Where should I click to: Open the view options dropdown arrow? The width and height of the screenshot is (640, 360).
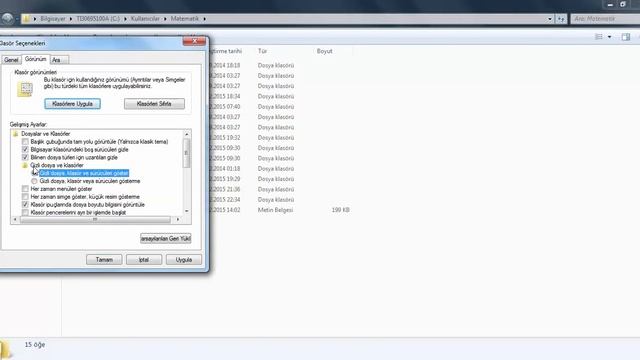[609, 37]
